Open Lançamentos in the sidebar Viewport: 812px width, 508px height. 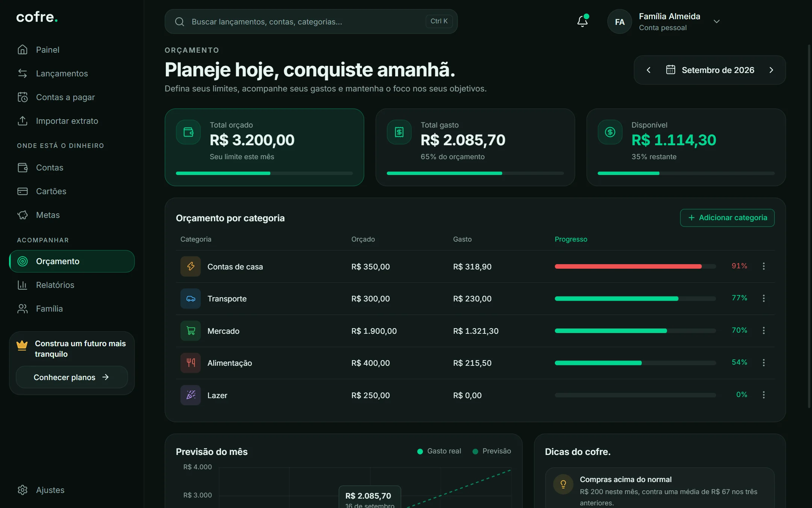click(72, 73)
